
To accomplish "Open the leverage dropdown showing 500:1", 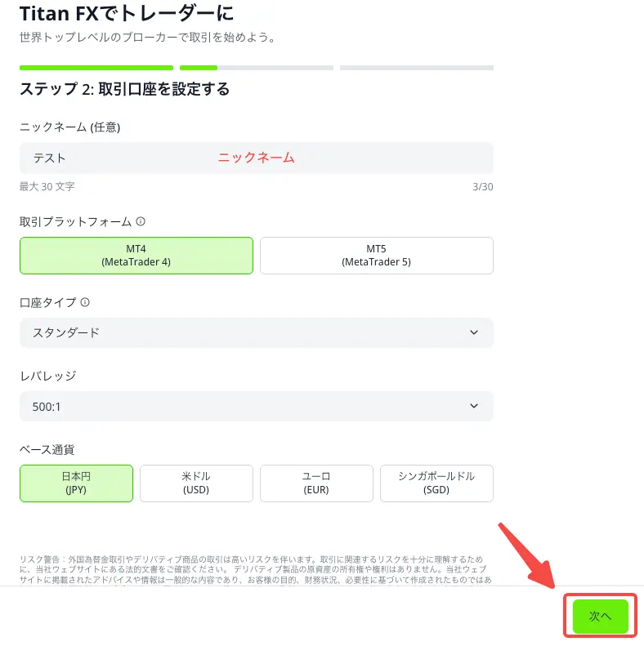I will pyautogui.click(x=257, y=406).
